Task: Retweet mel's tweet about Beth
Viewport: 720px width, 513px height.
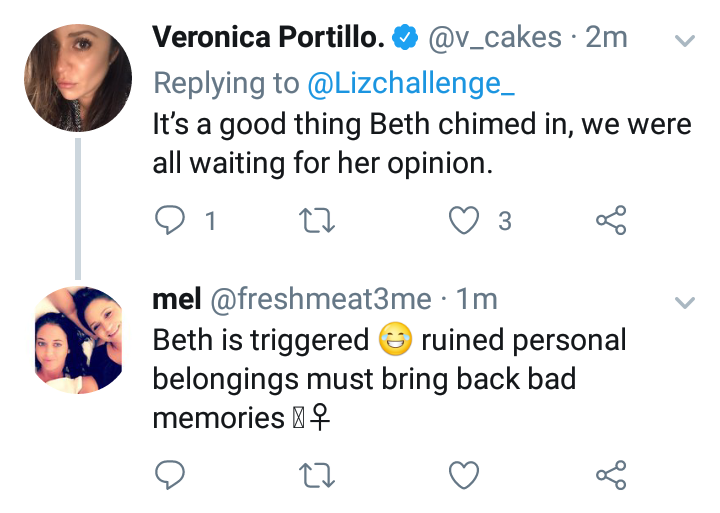Action: [317, 474]
